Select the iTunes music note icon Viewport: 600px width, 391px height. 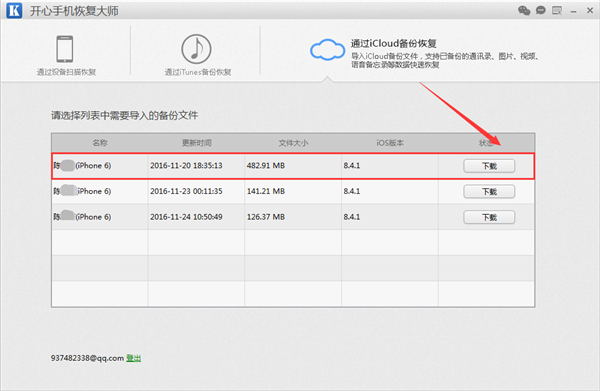[x=196, y=49]
